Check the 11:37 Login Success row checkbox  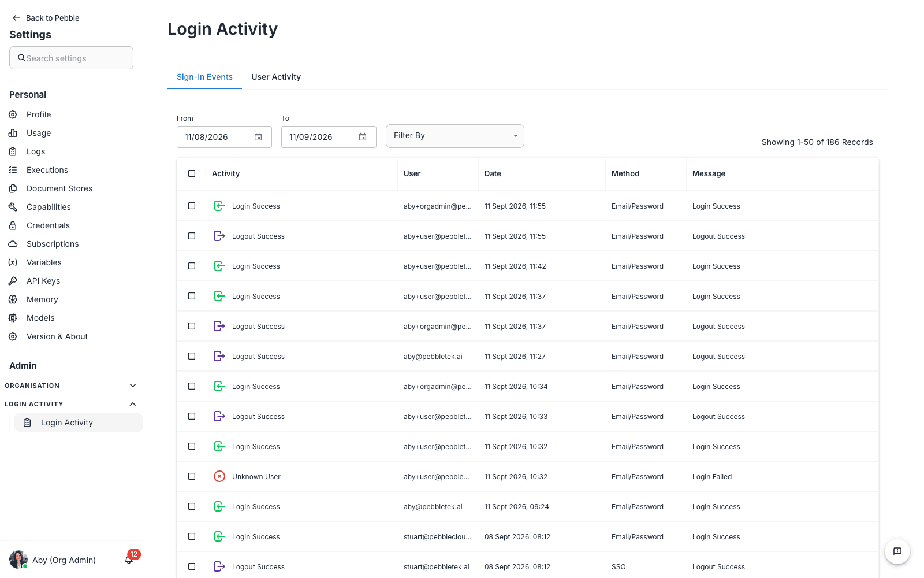192,296
